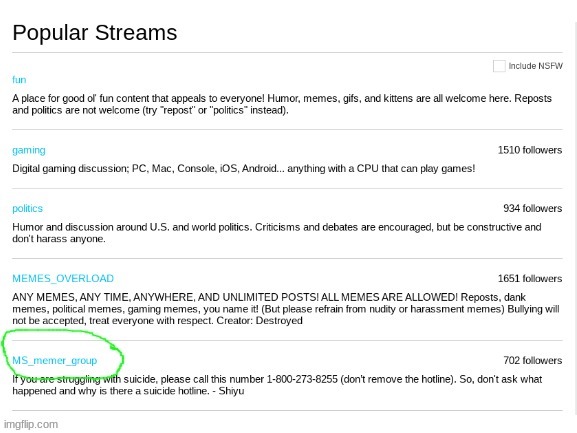Click the 'Digital gaming discussion' description
The height and width of the screenshot is (433, 577).
244,169
